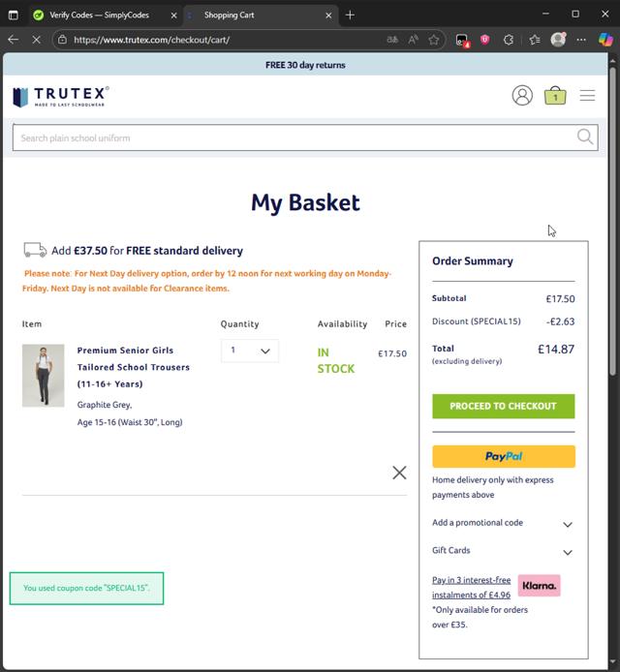
Task: Click Proceed to Checkout button
Action: [504, 406]
